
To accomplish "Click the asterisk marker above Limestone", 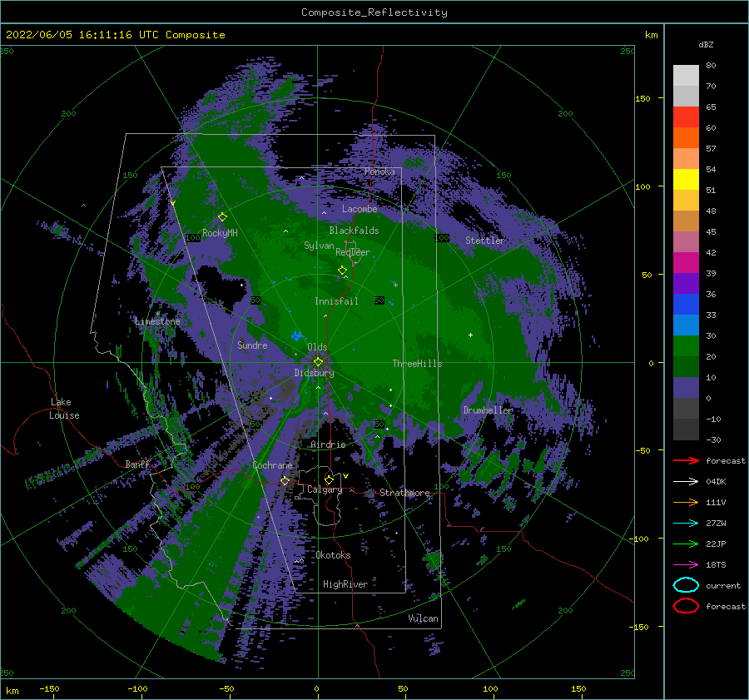I will pos(157,314).
